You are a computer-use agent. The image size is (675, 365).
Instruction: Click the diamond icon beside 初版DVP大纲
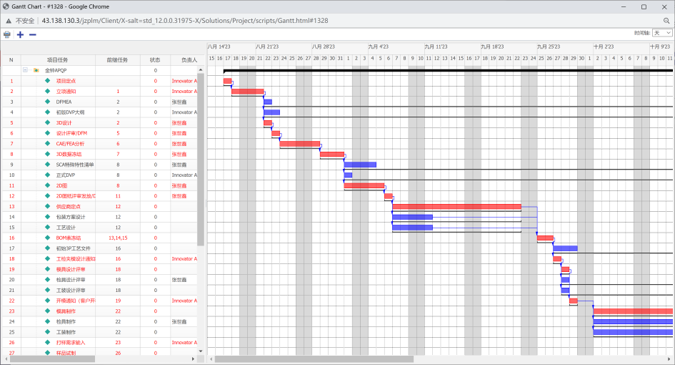47,112
